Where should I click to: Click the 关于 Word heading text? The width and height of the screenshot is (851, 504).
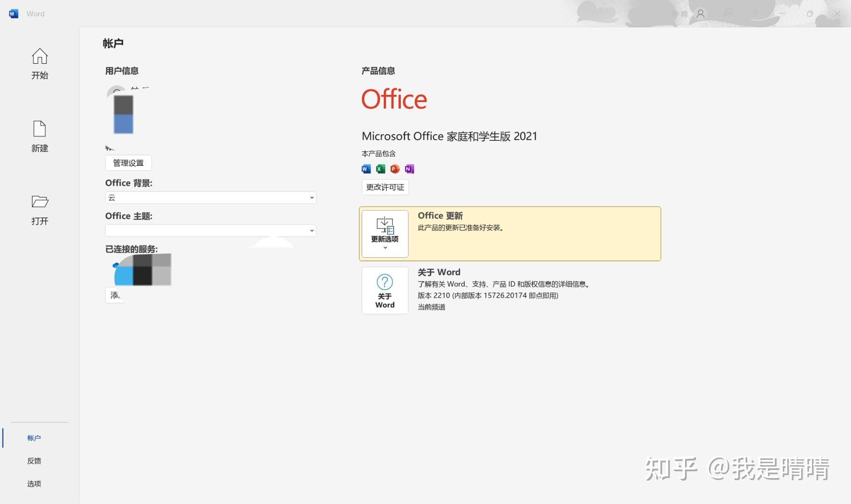pyautogui.click(x=439, y=272)
